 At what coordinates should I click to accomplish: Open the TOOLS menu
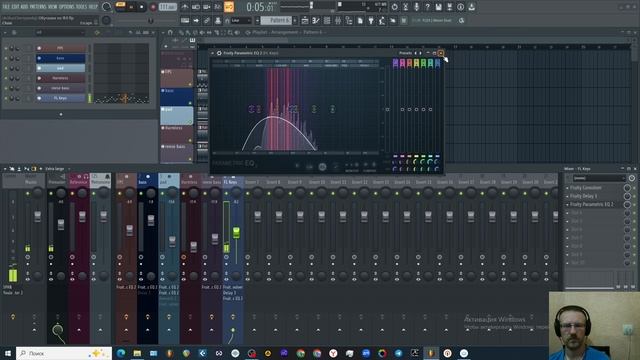tap(82, 7)
